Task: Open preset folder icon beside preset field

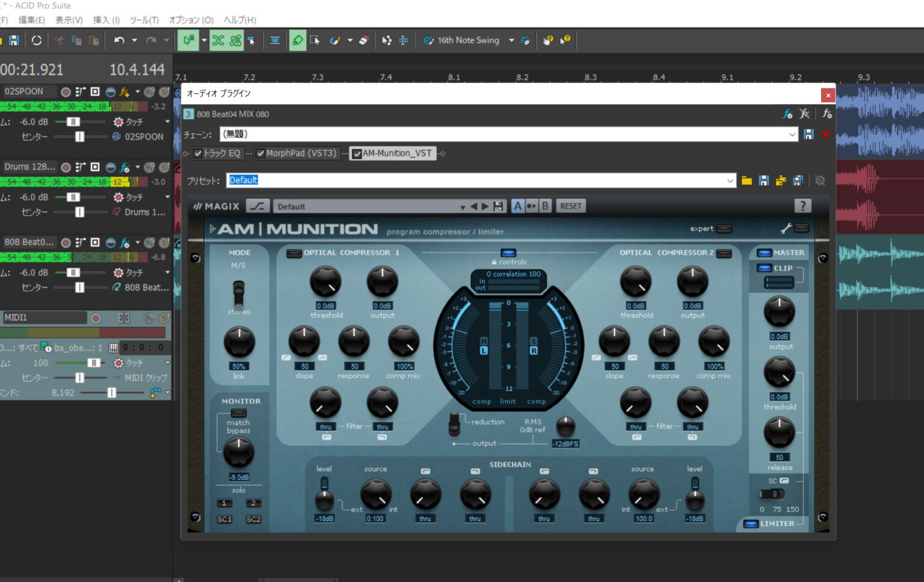Action: pos(747,180)
